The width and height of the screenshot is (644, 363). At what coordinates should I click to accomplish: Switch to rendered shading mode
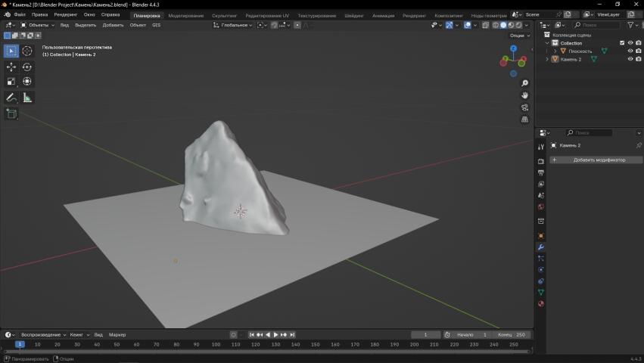click(x=518, y=25)
